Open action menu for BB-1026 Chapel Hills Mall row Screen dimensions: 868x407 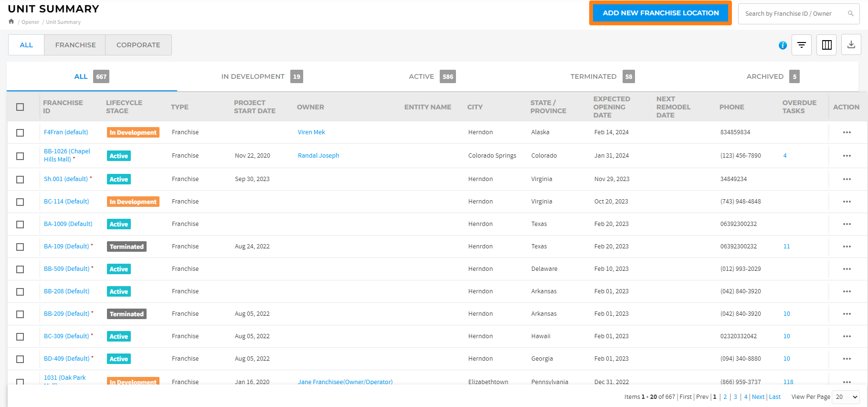click(x=847, y=156)
